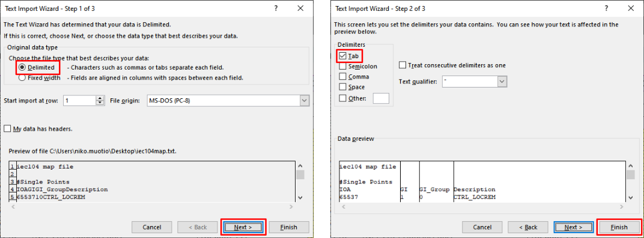
Task: Expand the Text qualifier dropdown
Action: pyautogui.click(x=502, y=82)
